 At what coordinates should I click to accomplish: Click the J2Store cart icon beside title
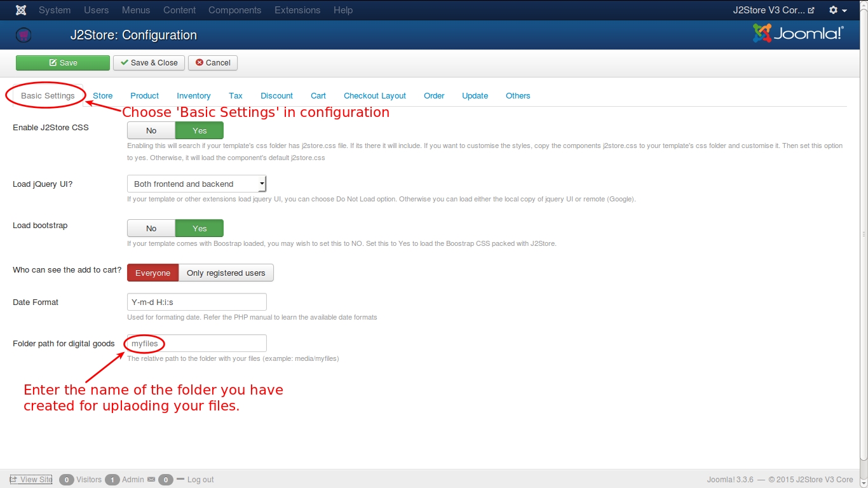coord(24,35)
